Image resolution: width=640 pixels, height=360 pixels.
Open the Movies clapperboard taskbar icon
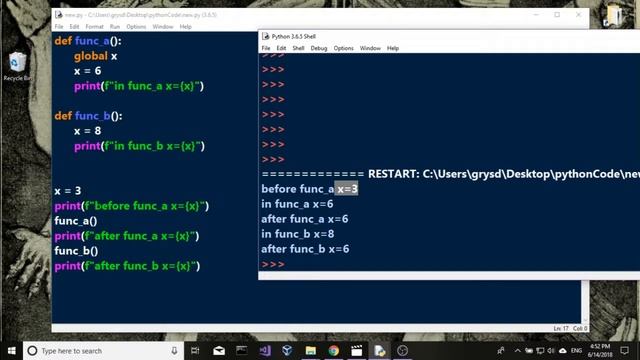(x=356, y=351)
